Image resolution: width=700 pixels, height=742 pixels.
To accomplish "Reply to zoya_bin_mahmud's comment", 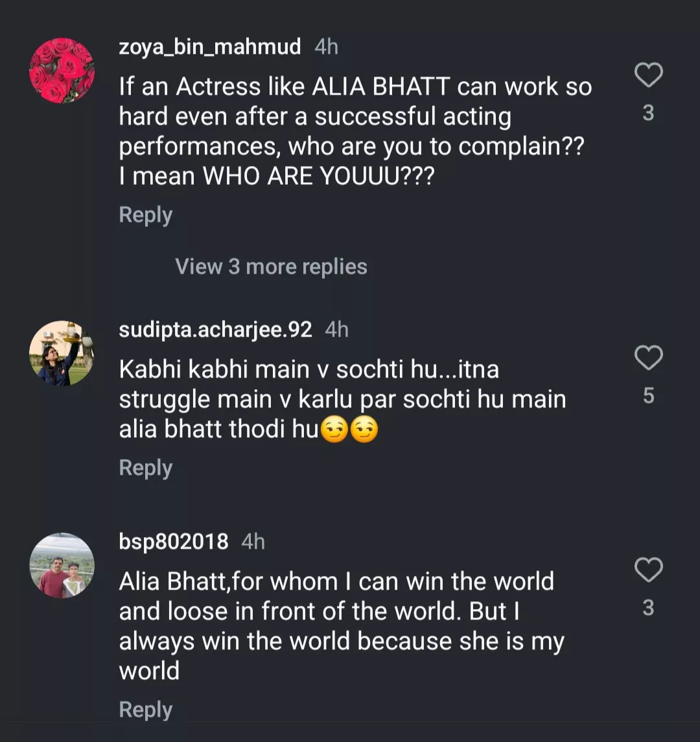I will coord(145,215).
